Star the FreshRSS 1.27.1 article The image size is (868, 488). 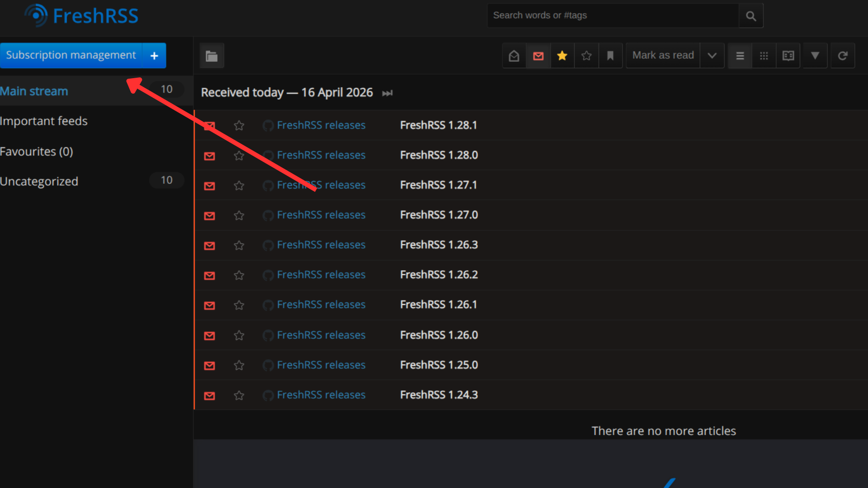point(239,185)
